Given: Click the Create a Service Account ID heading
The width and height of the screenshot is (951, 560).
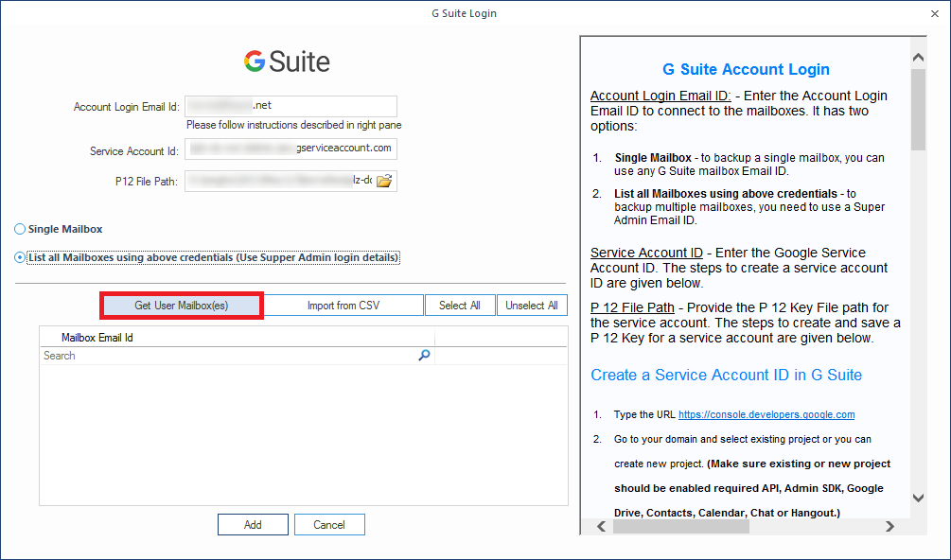Looking at the screenshot, I should (x=726, y=375).
